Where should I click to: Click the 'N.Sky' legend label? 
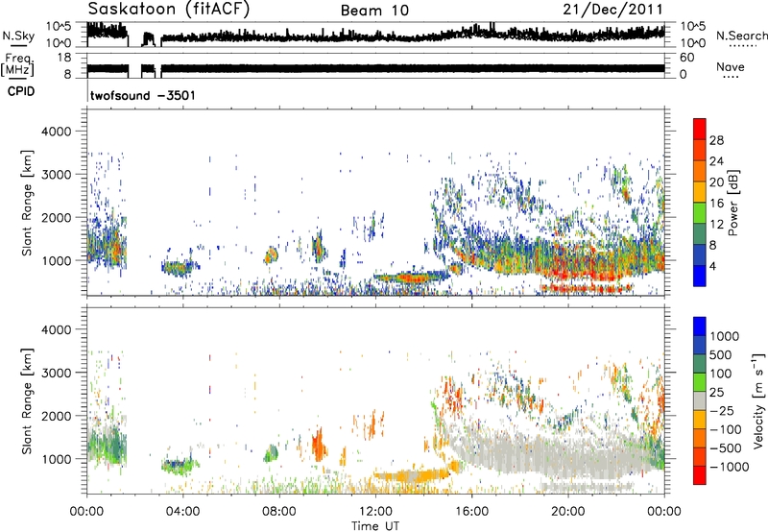(18, 36)
